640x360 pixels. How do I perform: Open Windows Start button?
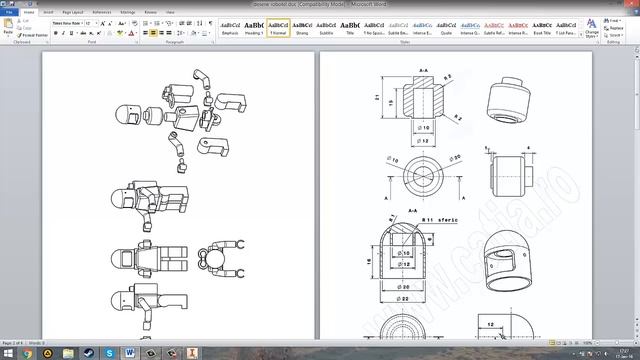[x=8, y=353]
